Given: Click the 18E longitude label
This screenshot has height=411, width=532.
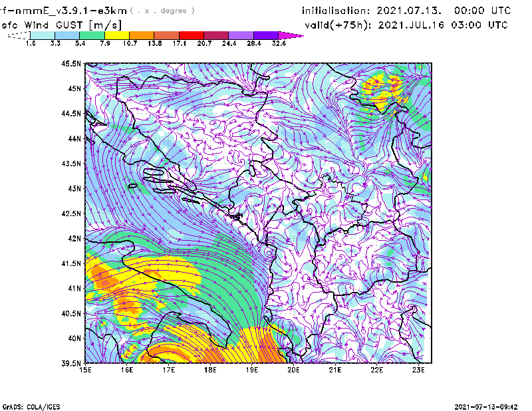Looking at the screenshot, I should [210, 370].
